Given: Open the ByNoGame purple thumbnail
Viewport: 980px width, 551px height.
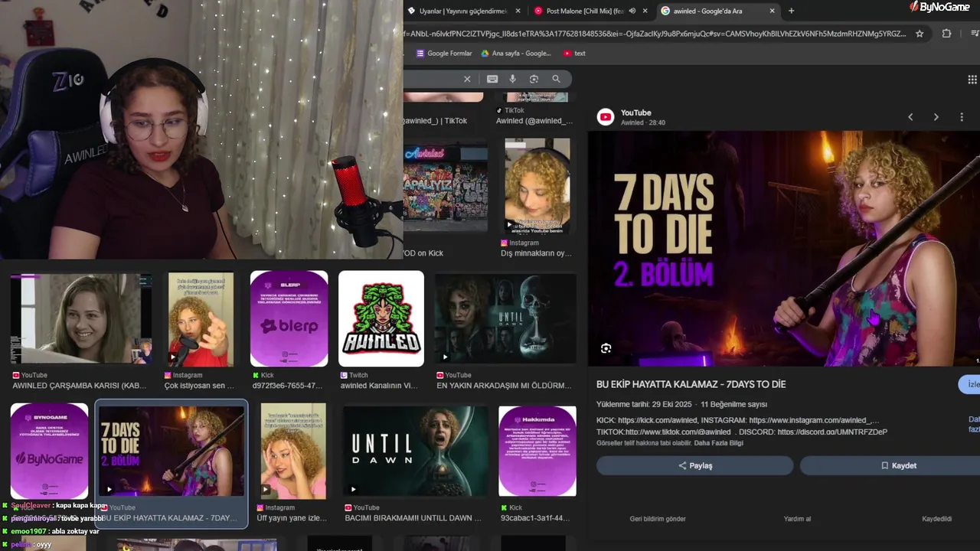Looking at the screenshot, I should click(x=49, y=452).
